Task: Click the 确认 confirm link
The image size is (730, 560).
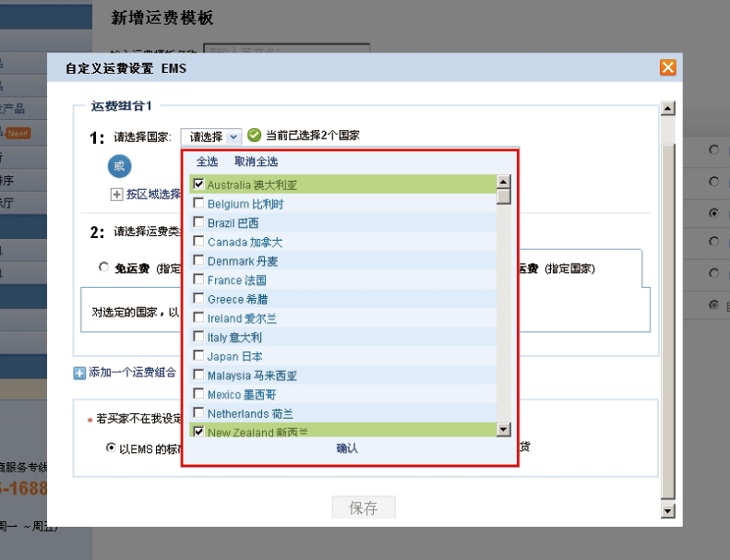Action: 347,448
